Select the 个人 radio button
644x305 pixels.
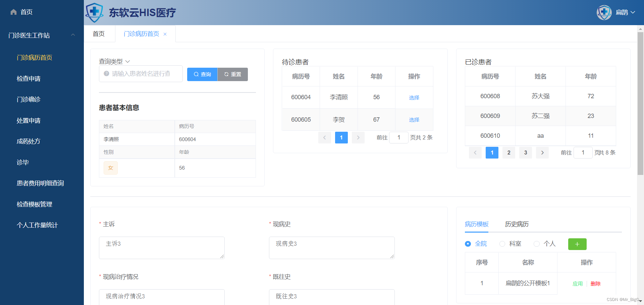tap(537, 244)
